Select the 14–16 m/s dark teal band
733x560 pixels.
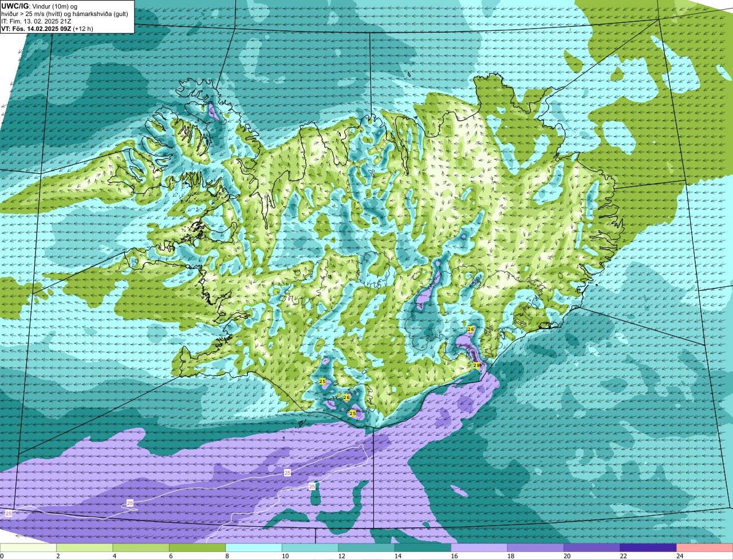point(423,547)
